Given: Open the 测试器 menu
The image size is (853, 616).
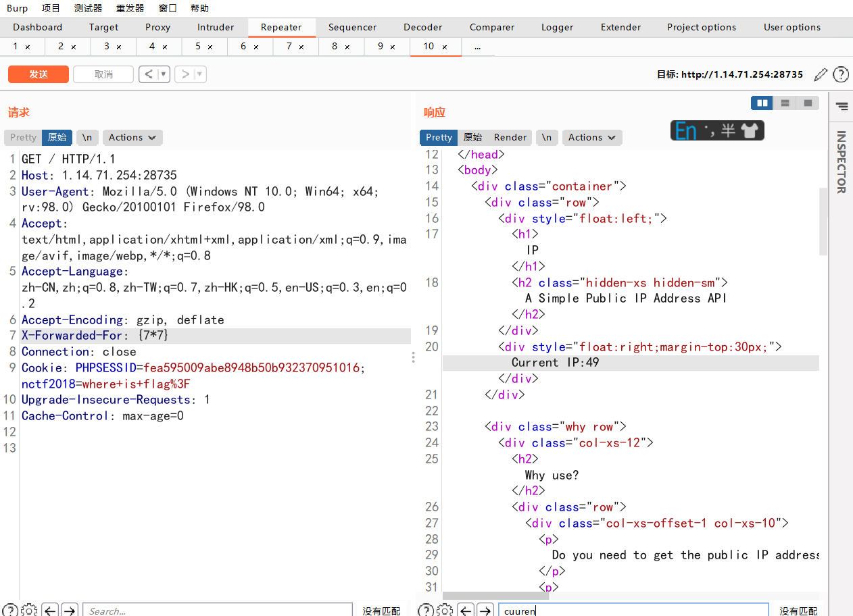Looking at the screenshot, I should [88, 8].
